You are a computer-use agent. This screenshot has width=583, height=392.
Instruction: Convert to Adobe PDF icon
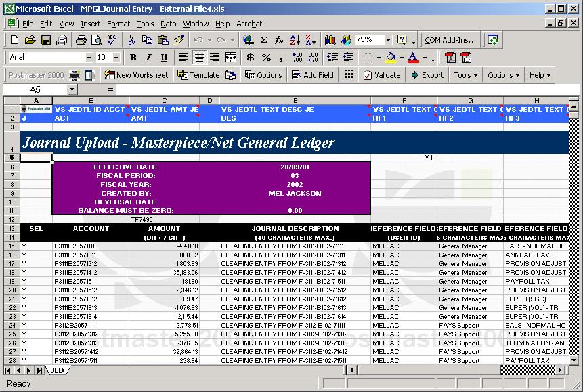click(x=450, y=58)
